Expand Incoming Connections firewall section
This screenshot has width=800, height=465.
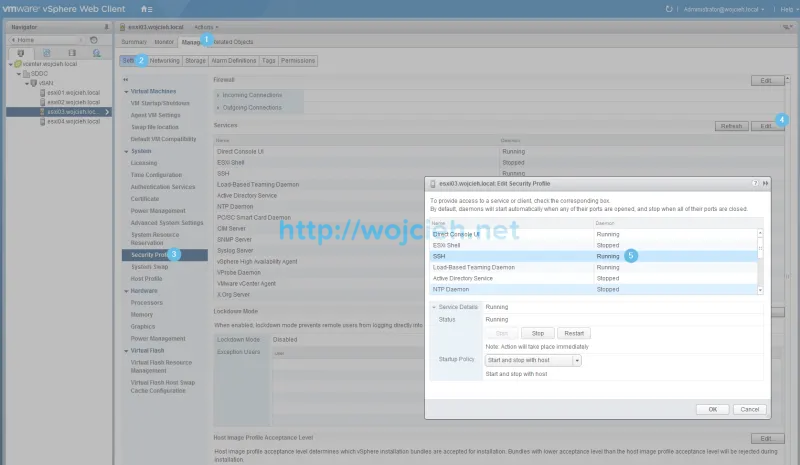click(x=218, y=95)
